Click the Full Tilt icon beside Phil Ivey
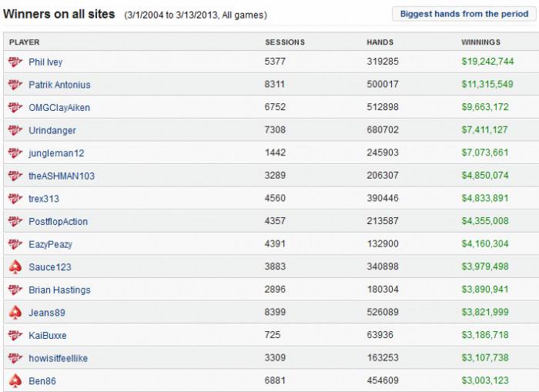 coord(15,62)
